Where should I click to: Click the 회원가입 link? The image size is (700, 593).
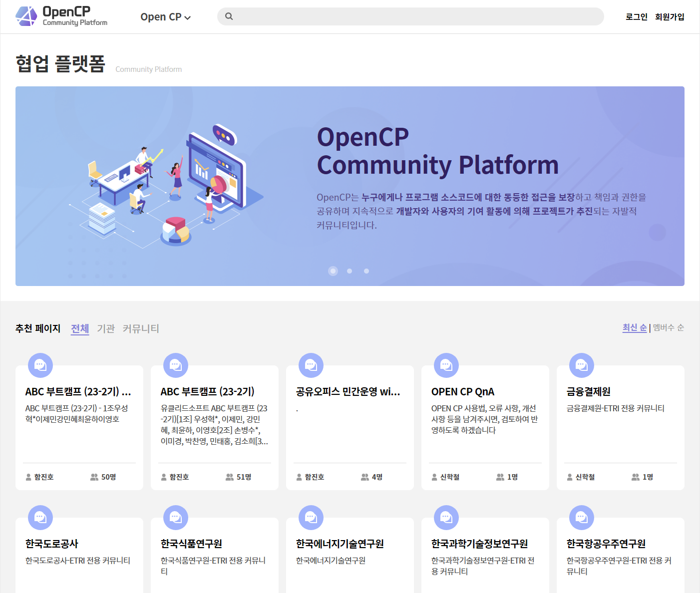(670, 17)
